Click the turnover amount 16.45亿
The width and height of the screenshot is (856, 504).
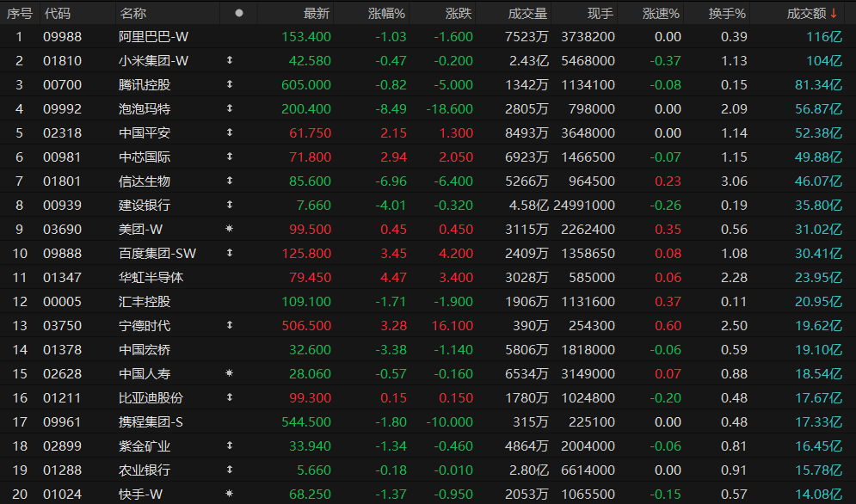(x=819, y=446)
